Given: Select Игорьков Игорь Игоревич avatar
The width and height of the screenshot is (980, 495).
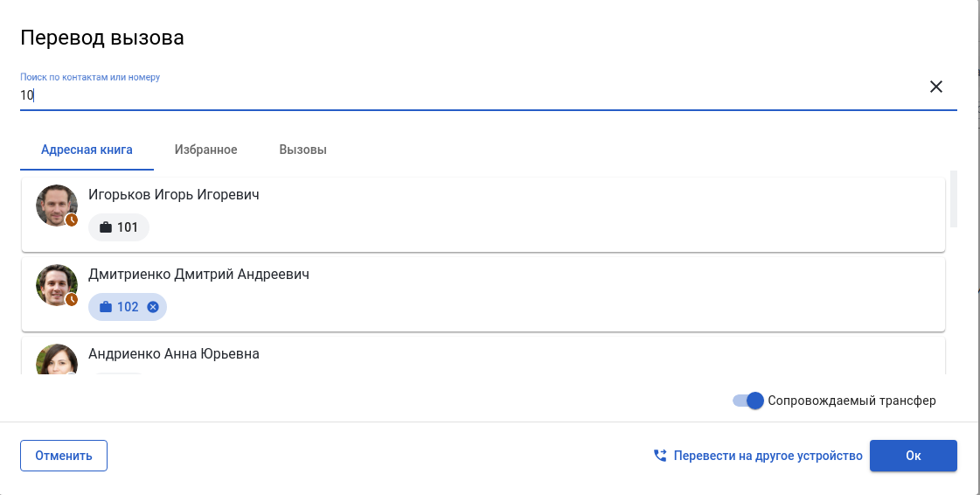Looking at the screenshot, I should tap(56, 205).
